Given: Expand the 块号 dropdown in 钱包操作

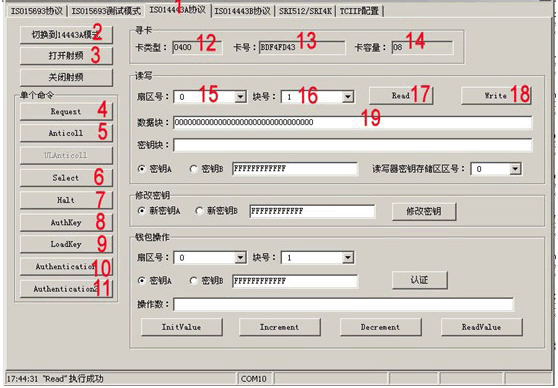Looking at the screenshot, I should pos(348,257).
